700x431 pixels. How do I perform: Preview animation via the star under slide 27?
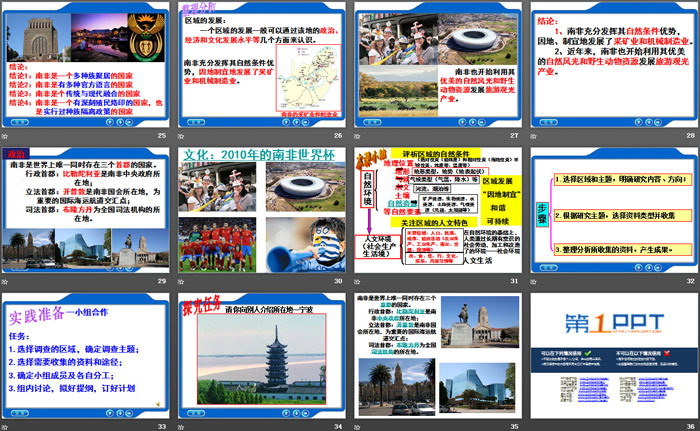(357, 136)
